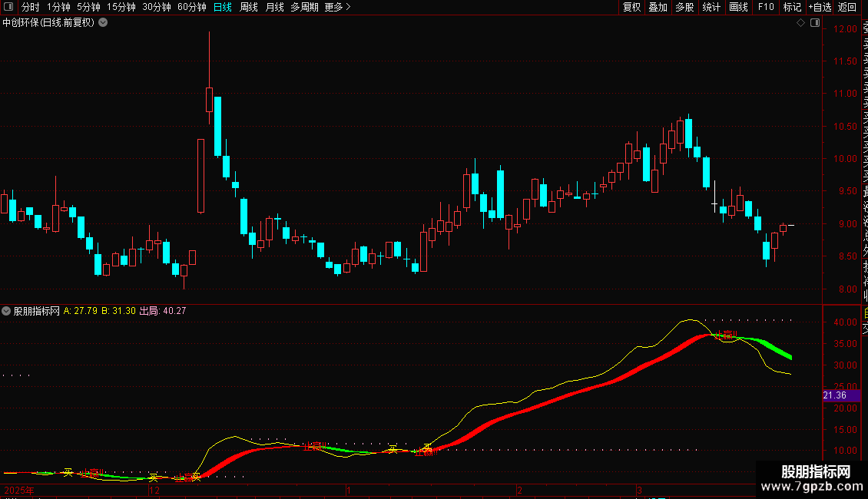
Task: Click the 2025年 date marker on timeline
Action: click(19, 490)
